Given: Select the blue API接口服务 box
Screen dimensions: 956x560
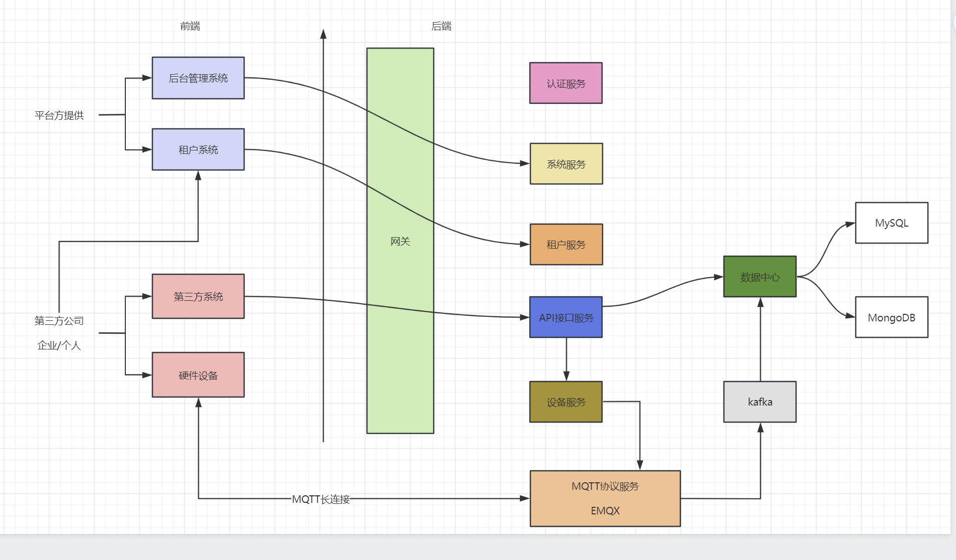Looking at the screenshot, I should (x=566, y=317).
